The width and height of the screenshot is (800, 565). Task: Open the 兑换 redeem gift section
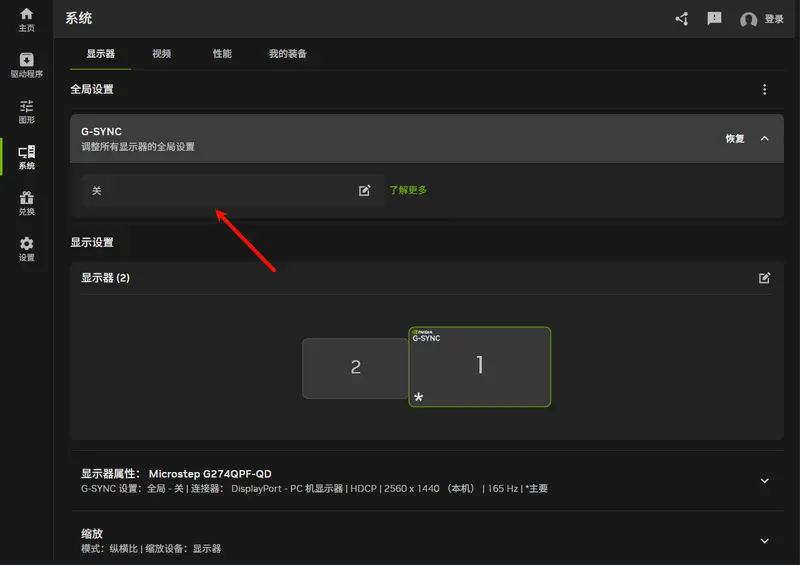(27, 203)
